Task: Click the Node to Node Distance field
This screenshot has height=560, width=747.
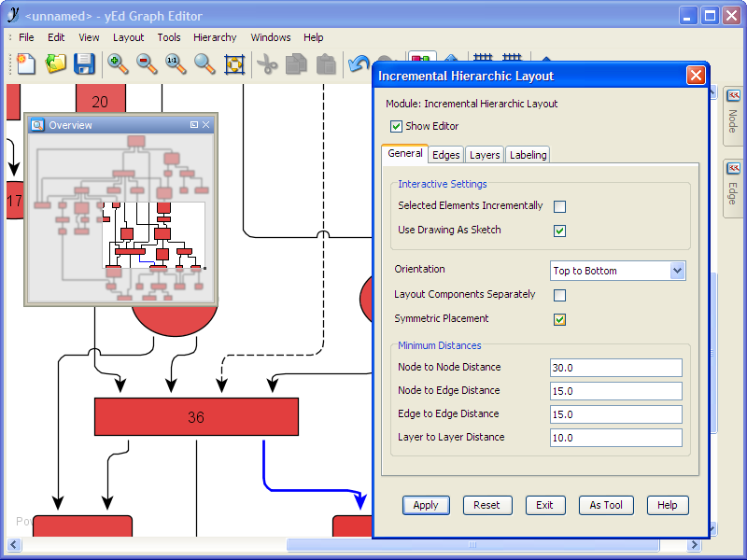Action: coord(616,368)
